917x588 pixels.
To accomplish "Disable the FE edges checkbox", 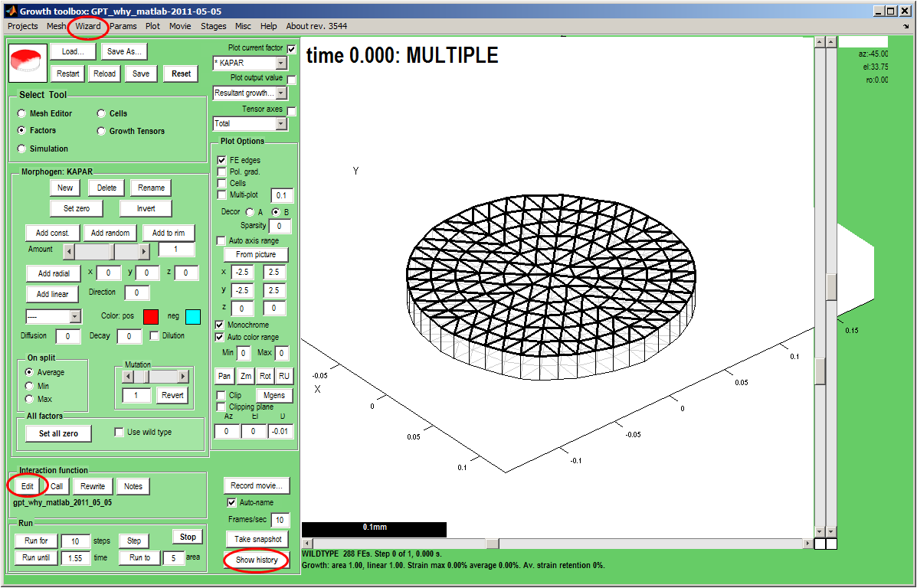I will click(x=222, y=161).
